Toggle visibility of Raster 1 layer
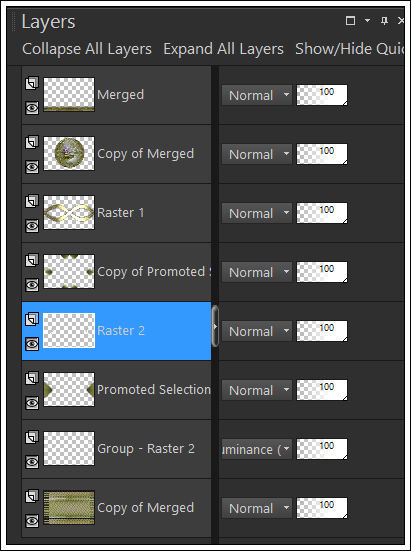411x551 pixels. [x=32, y=226]
